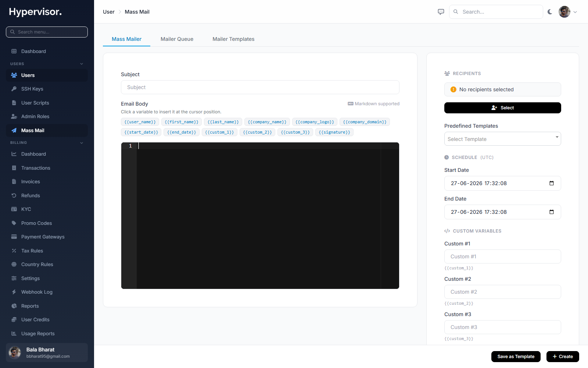This screenshot has height=368, width=588.
Task: Open the chat message icon in header
Action: pos(441,12)
